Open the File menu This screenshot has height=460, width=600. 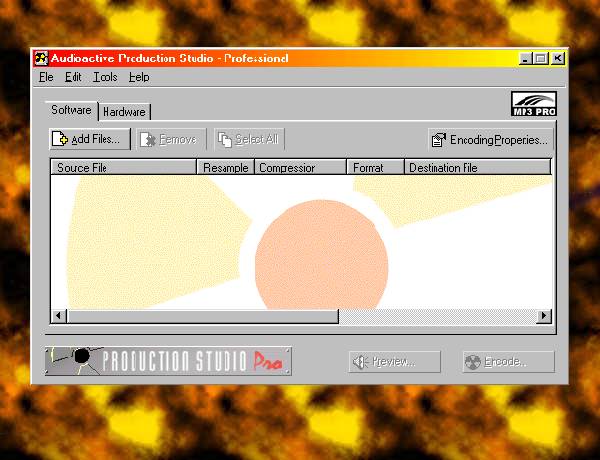tap(46, 77)
